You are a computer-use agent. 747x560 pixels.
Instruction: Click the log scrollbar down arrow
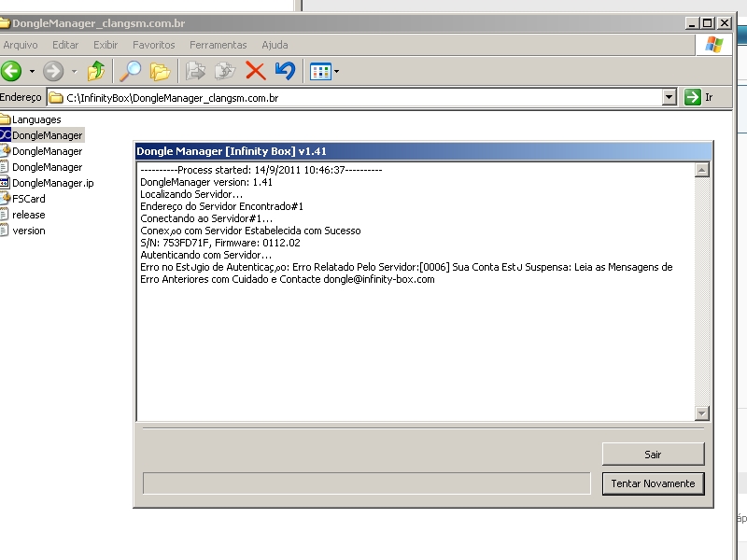click(702, 413)
